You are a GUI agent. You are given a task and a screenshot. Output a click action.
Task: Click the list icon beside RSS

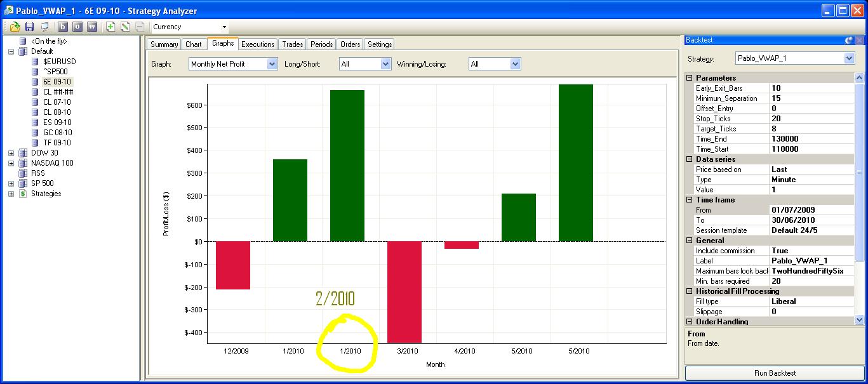point(23,173)
